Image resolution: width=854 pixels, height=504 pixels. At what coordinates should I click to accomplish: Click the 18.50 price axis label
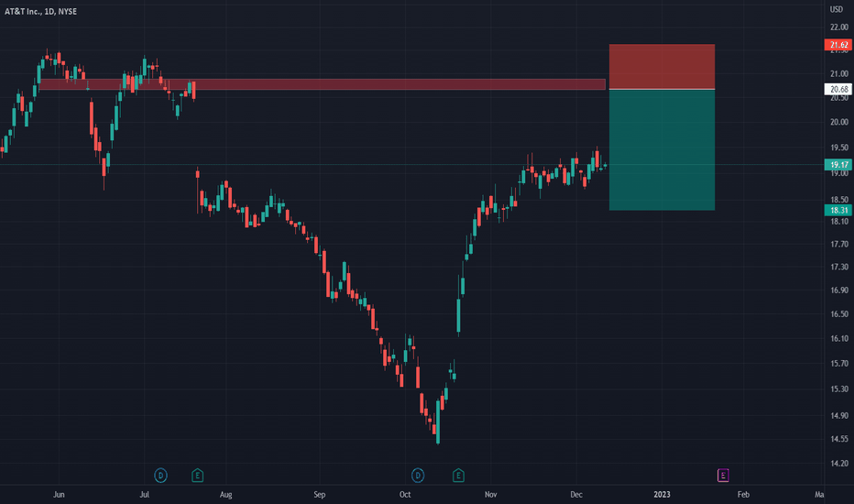click(838, 200)
